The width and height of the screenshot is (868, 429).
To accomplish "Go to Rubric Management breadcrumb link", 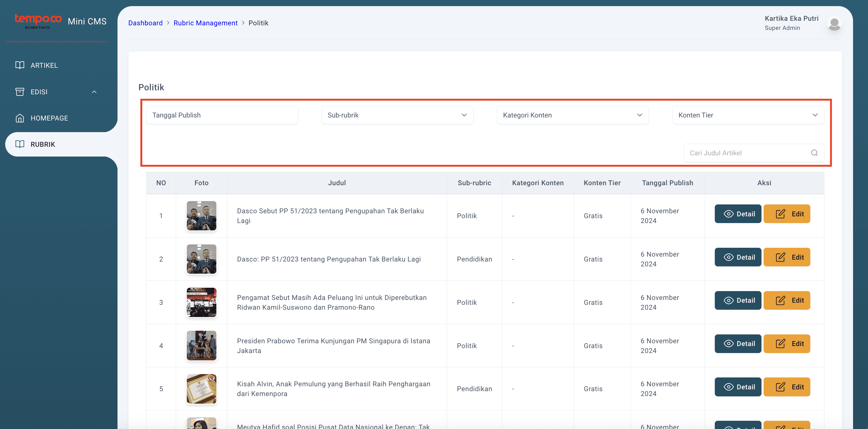I will click(x=205, y=23).
